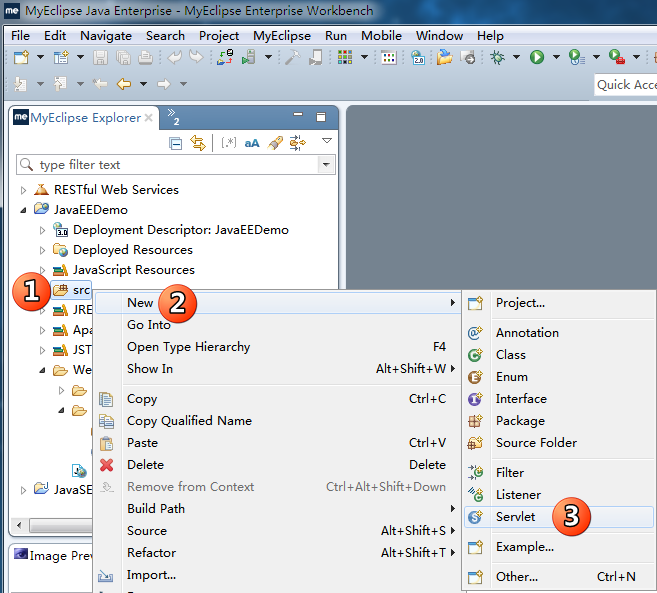Select the src folder

[x=71, y=290]
